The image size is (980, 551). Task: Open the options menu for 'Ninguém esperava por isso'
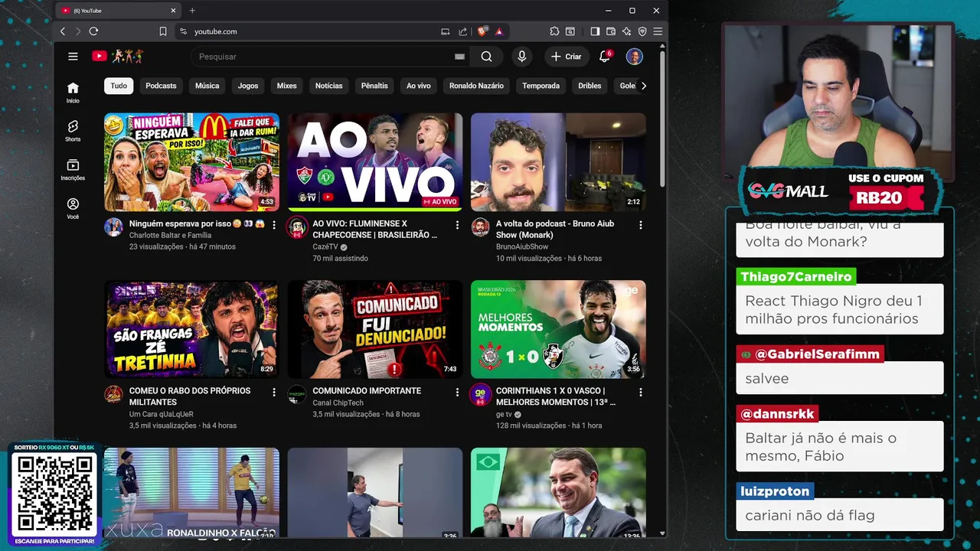click(274, 225)
